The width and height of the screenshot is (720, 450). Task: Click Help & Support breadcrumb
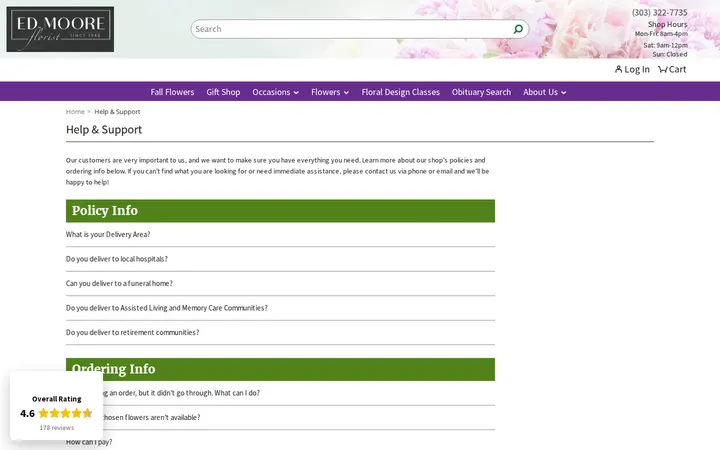pos(117,112)
